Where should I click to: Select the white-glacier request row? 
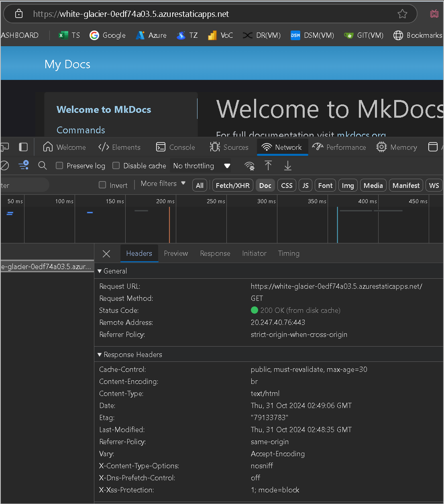coord(47,266)
